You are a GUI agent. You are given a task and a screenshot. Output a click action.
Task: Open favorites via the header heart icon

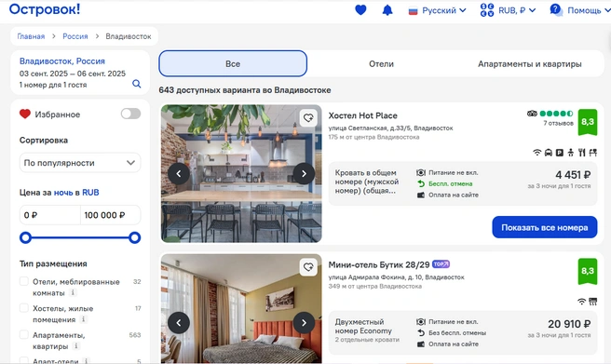[360, 9]
